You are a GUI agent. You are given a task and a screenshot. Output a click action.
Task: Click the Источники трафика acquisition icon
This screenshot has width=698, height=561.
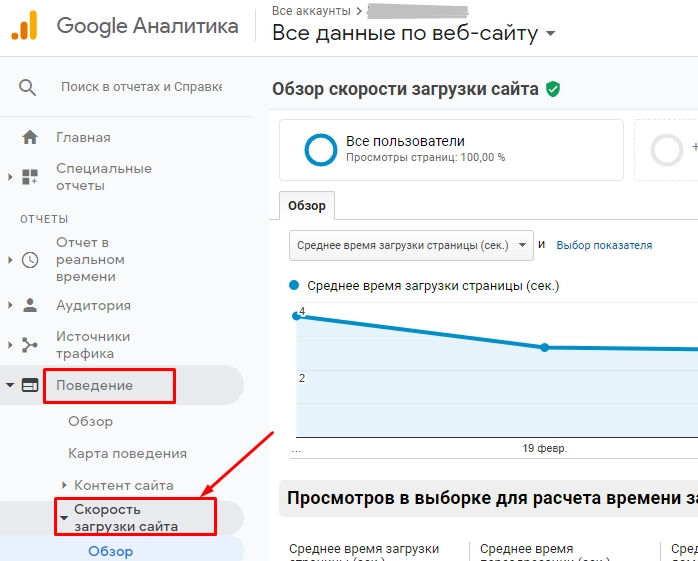pyautogui.click(x=30, y=345)
